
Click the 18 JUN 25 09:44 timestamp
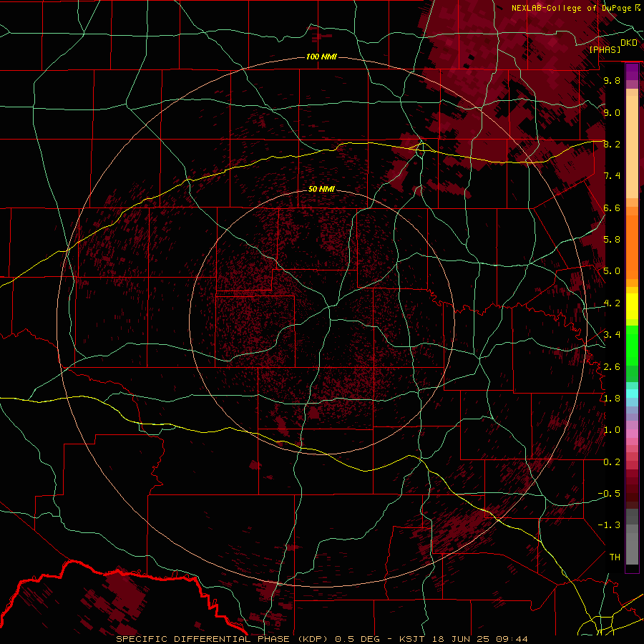[479, 639]
